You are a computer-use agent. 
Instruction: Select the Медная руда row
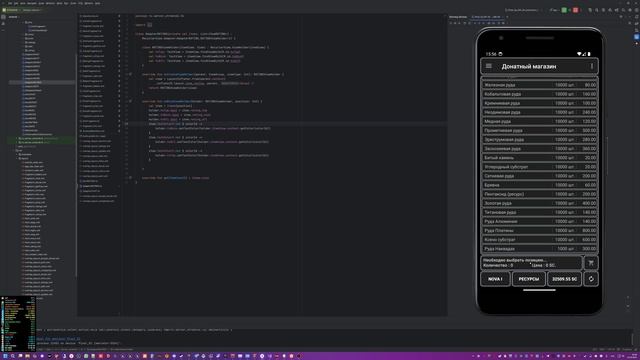540,121
